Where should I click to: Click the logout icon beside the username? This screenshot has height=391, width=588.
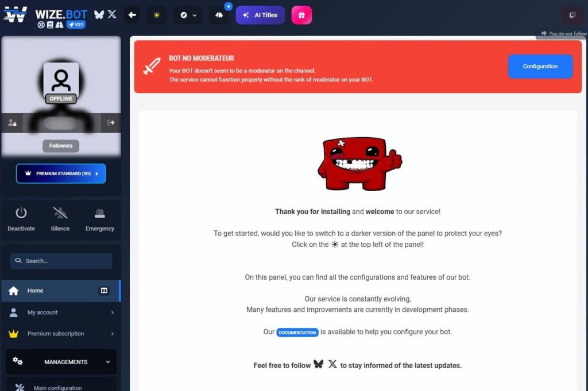[x=111, y=123]
